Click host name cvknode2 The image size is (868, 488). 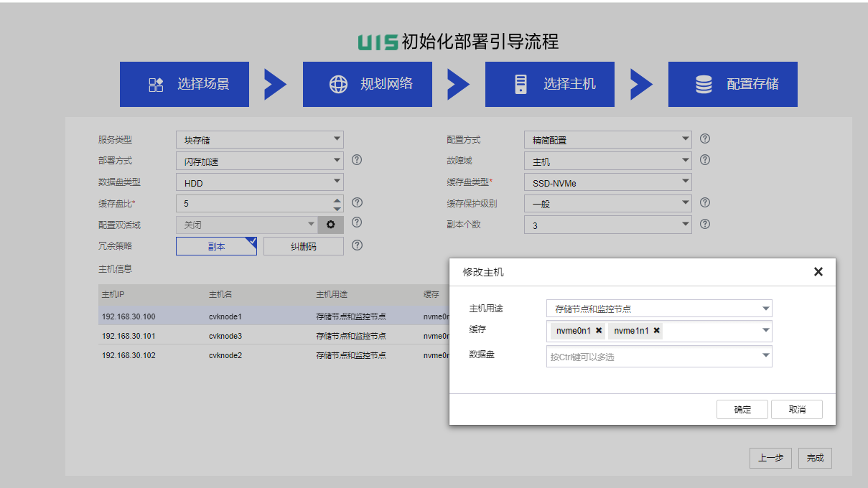[225, 355]
